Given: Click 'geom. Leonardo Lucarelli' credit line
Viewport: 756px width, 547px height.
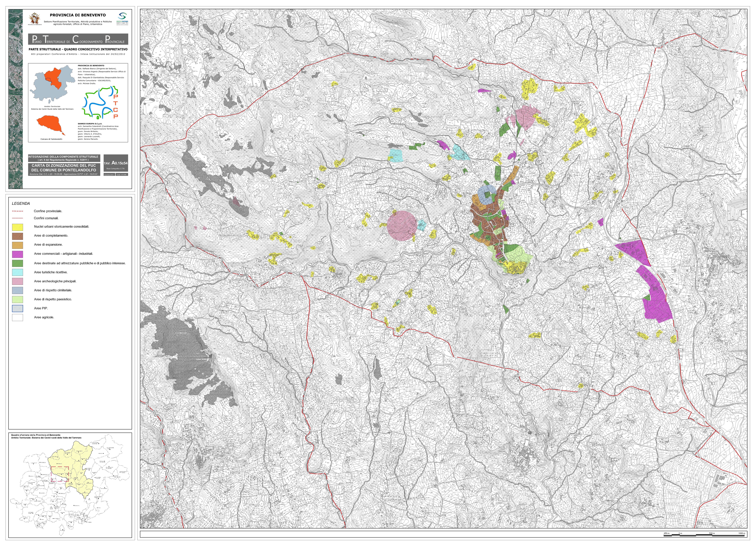Looking at the screenshot, I should click(x=89, y=137).
